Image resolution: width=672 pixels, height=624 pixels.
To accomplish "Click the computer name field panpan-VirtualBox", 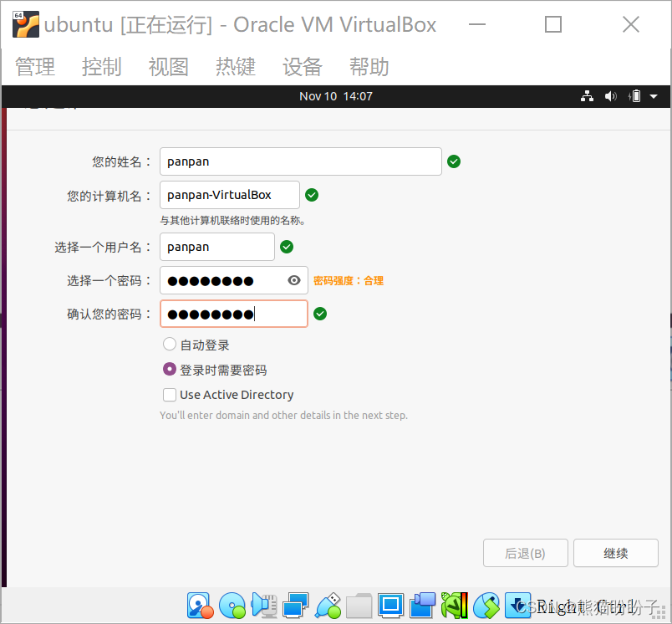I will click(230, 195).
